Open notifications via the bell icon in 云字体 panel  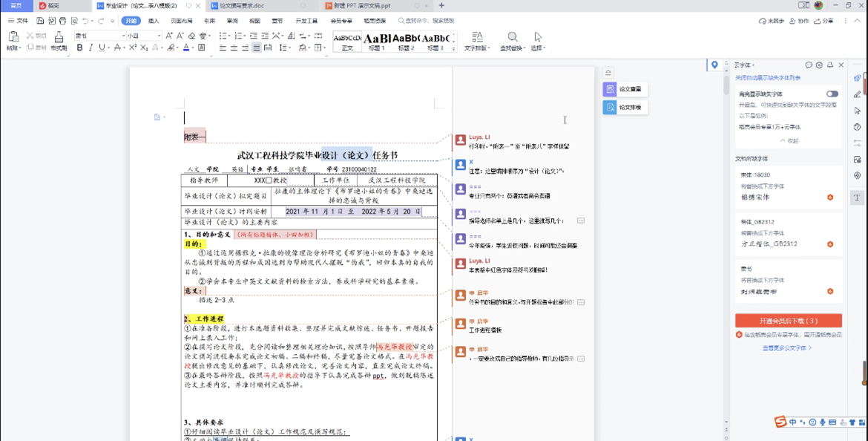(830, 65)
